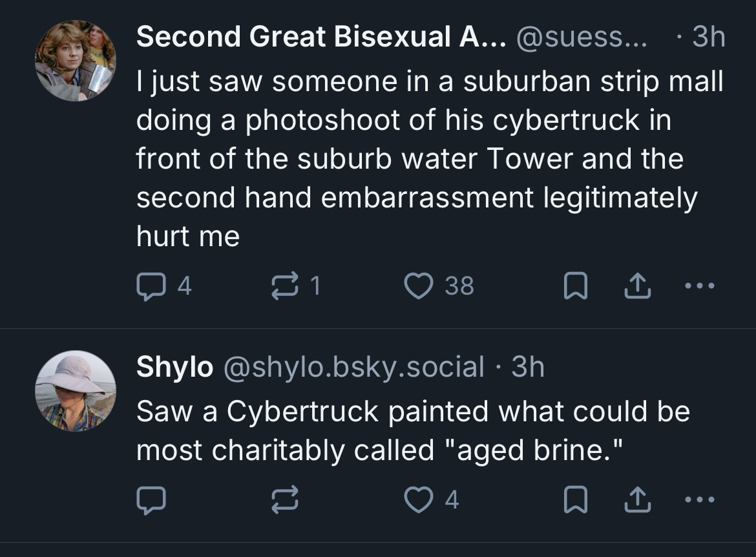Open Shylo post's 3h timestamp
Viewport: 756px width, 557px height.
(x=528, y=367)
